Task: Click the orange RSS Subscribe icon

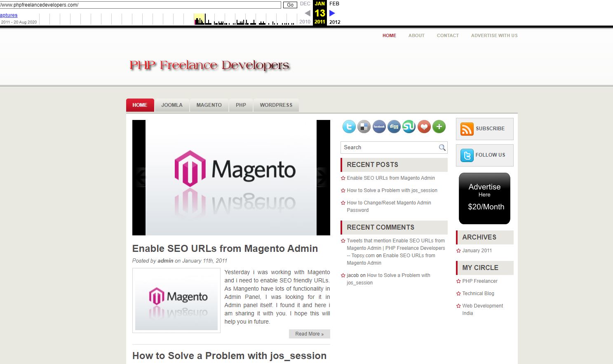Action: 467,129
